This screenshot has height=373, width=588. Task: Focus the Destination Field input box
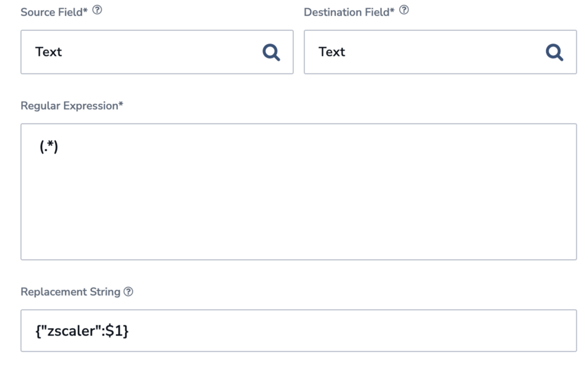point(440,52)
